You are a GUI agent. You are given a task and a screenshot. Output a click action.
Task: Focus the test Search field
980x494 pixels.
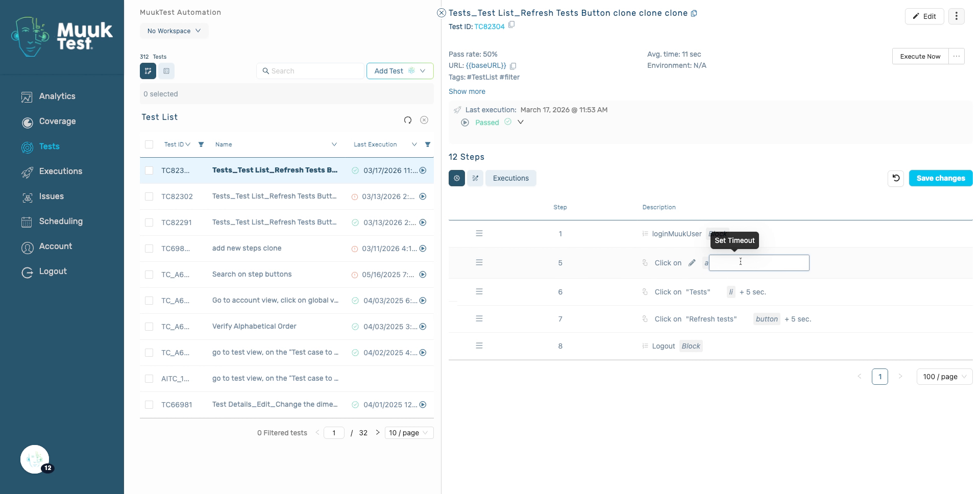click(310, 71)
